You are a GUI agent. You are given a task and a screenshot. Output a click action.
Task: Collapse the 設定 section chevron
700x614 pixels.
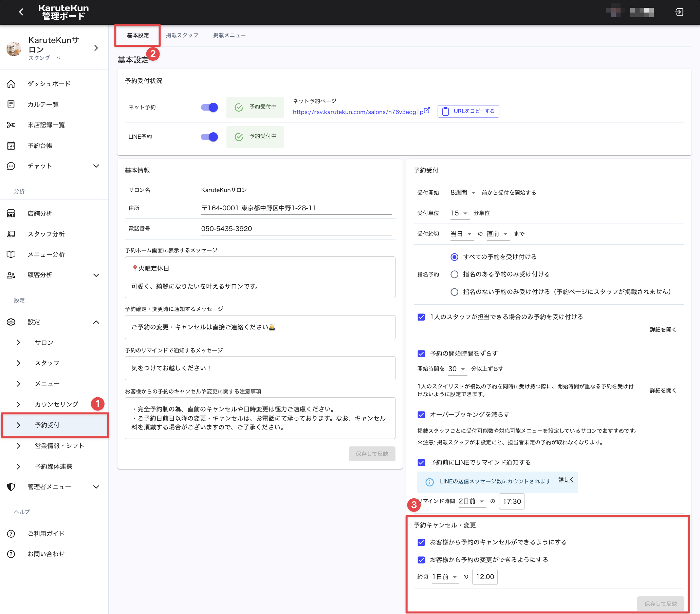(x=96, y=322)
